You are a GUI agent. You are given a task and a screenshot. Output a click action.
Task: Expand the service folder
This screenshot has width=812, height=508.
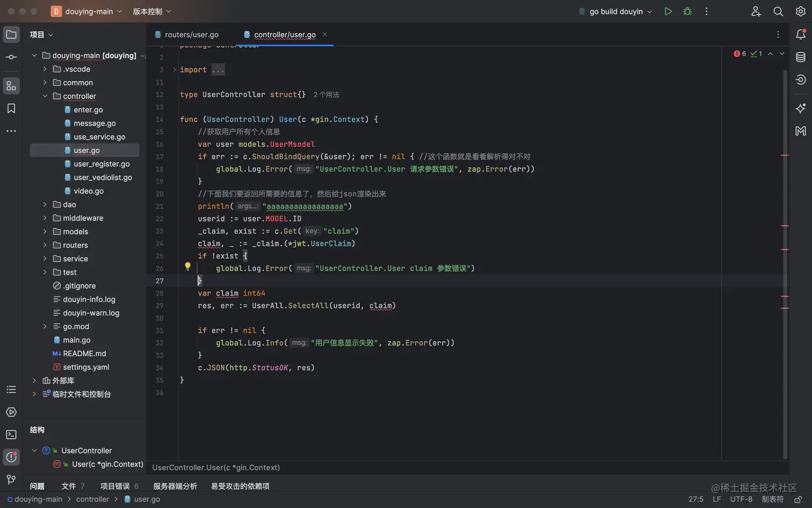click(45, 259)
